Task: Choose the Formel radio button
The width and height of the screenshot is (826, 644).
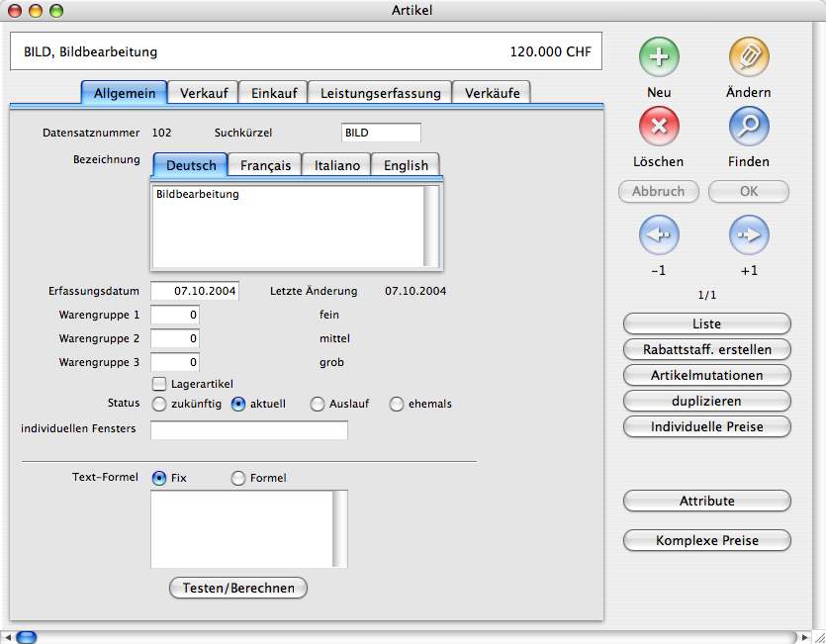Action: (238, 479)
